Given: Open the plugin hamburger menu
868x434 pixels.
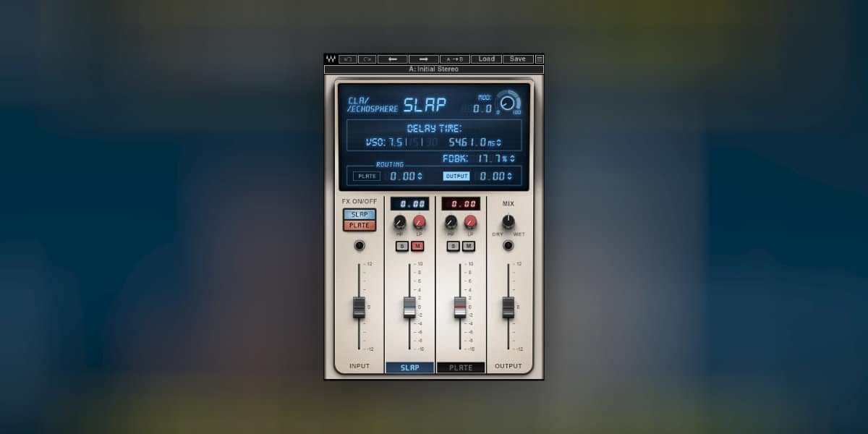Looking at the screenshot, I should pyautogui.click(x=540, y=59).
